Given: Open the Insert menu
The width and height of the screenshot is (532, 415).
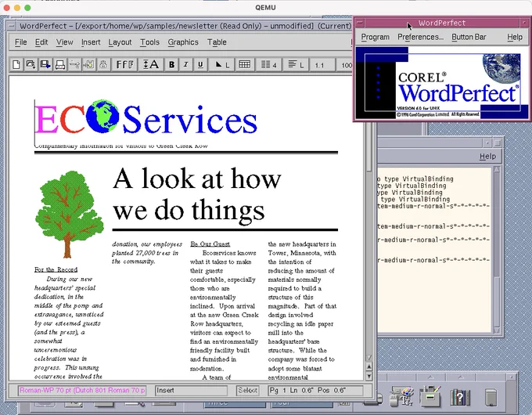Looking at the screenshot, I should [91, 42].
